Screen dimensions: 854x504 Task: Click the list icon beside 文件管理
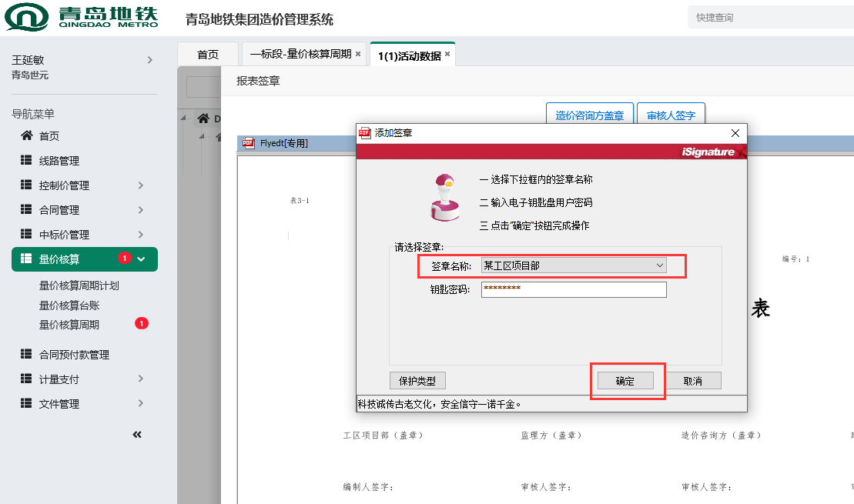click(26, 404)
